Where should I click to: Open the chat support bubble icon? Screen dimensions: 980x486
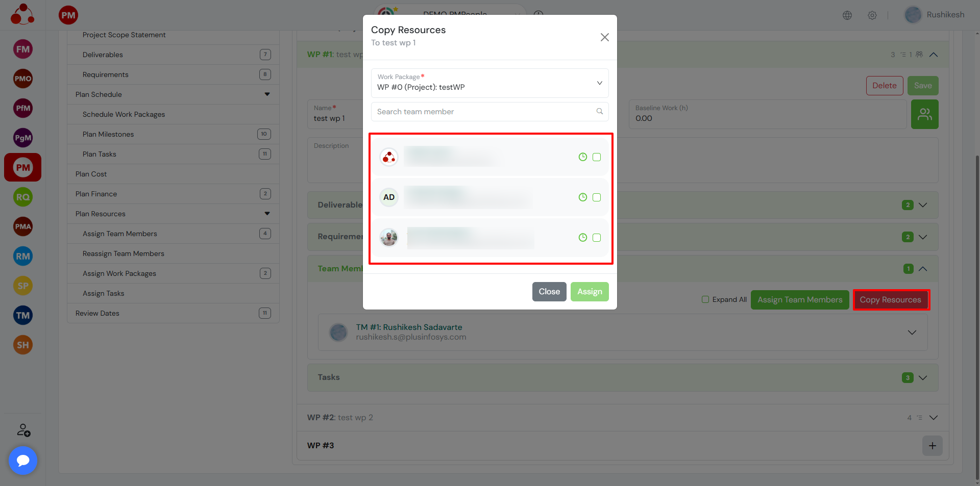[23, 461]
